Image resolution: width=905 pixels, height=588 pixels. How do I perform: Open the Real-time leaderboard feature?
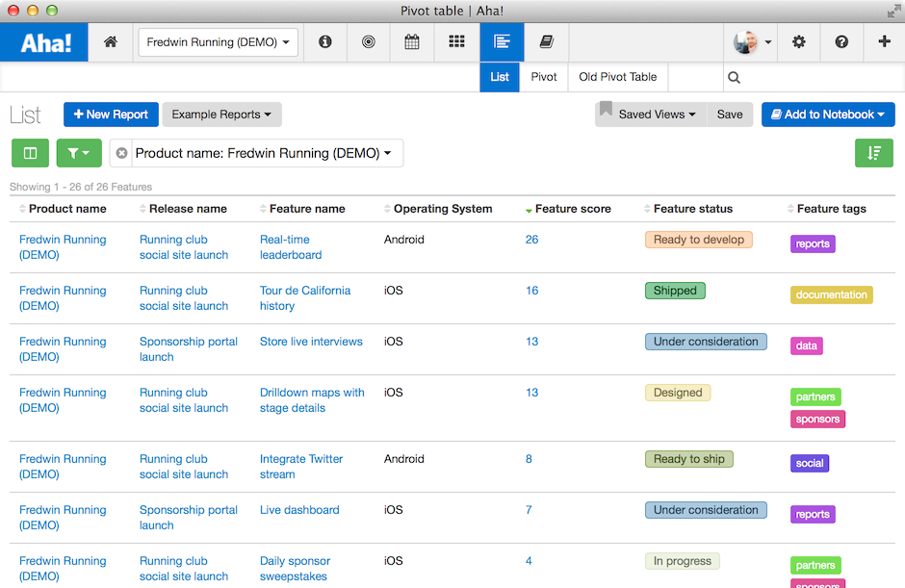point(291,247)
